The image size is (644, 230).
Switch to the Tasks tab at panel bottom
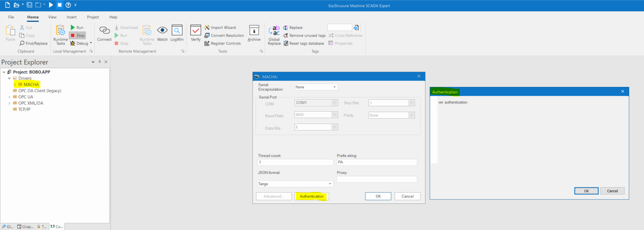(42, 226)
